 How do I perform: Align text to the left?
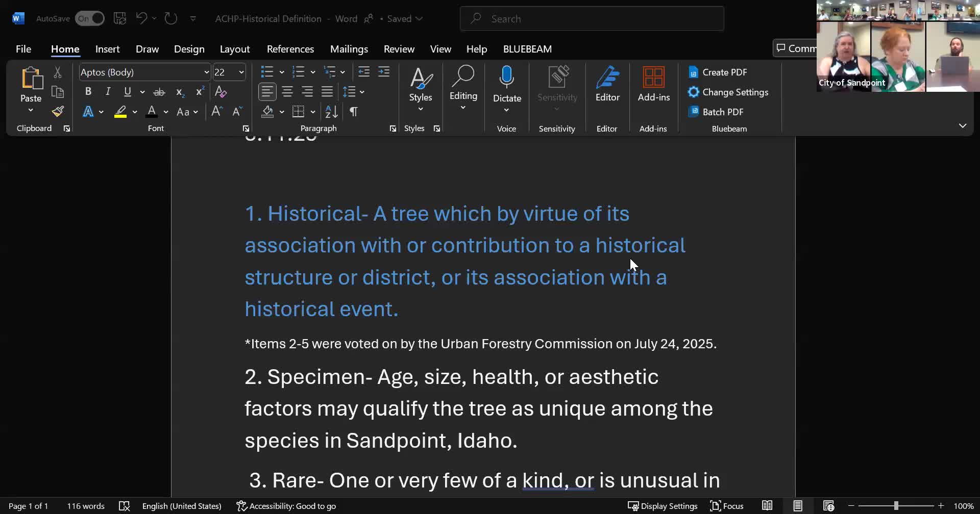267,92
